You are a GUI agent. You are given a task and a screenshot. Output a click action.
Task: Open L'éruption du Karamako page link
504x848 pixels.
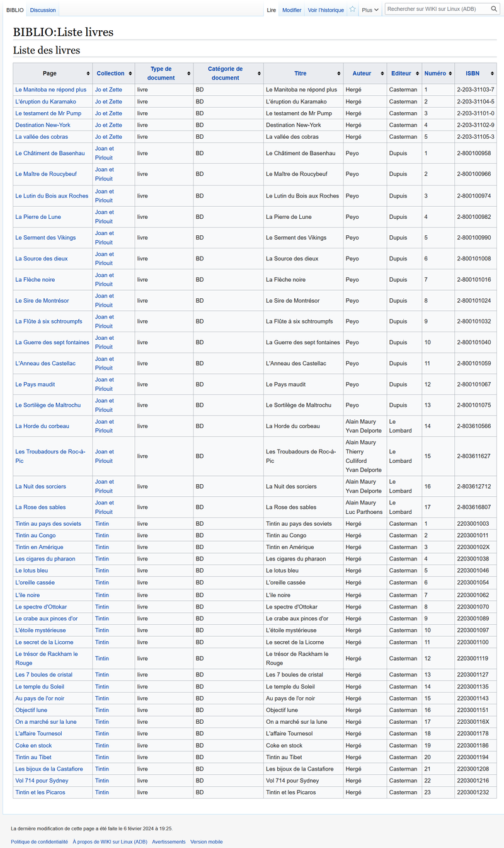pyautogui.click(x=45, y=102)
